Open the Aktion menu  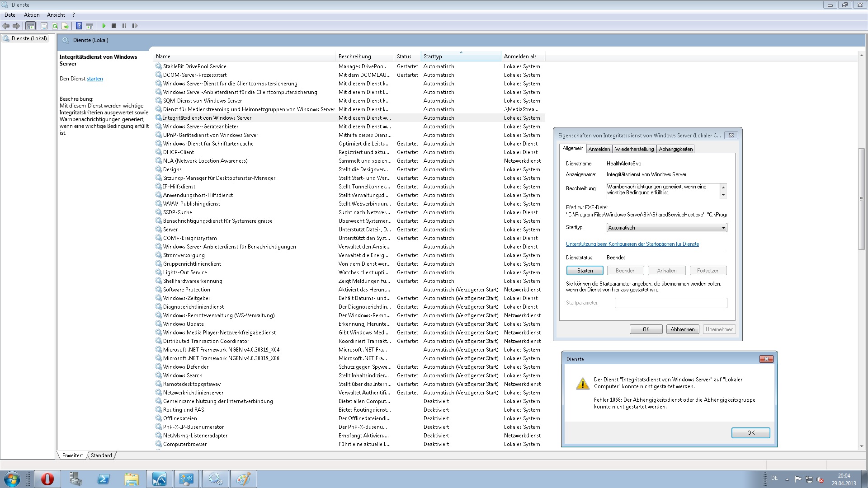click(x=32, y=15)
